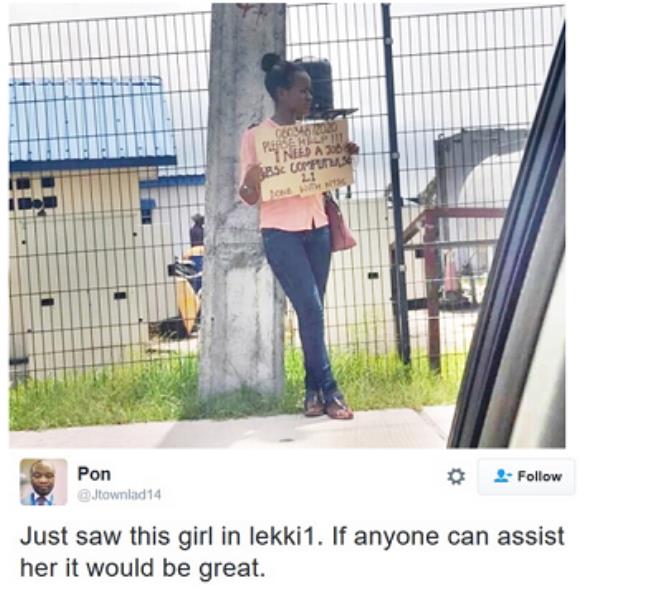Visit the @Jtownlad14 handle link
The image size is (660, 595).
119,494
